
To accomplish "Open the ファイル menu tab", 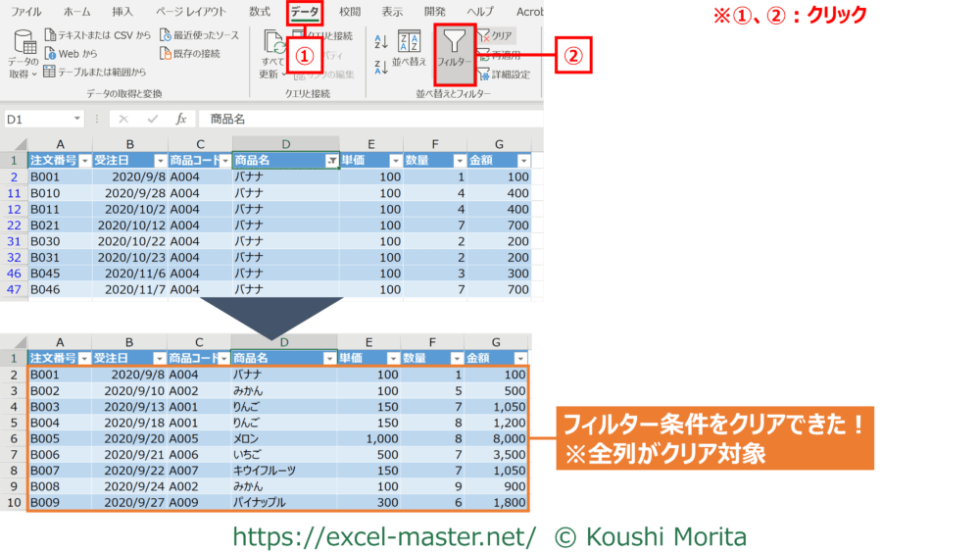I will [x=25, y=12].
